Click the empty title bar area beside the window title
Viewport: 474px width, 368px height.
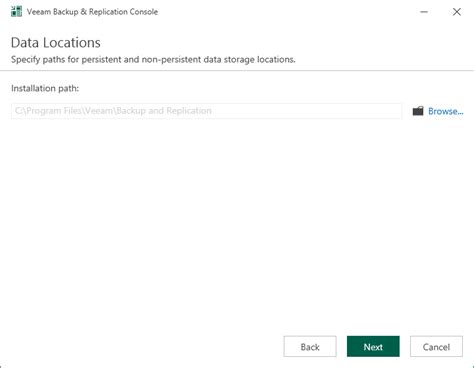point(287,12)
